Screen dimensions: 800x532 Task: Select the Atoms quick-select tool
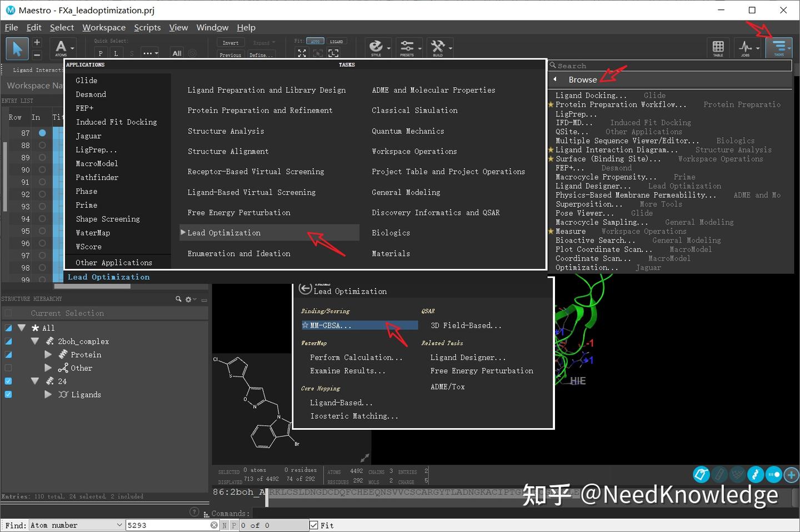pos(60,48)
